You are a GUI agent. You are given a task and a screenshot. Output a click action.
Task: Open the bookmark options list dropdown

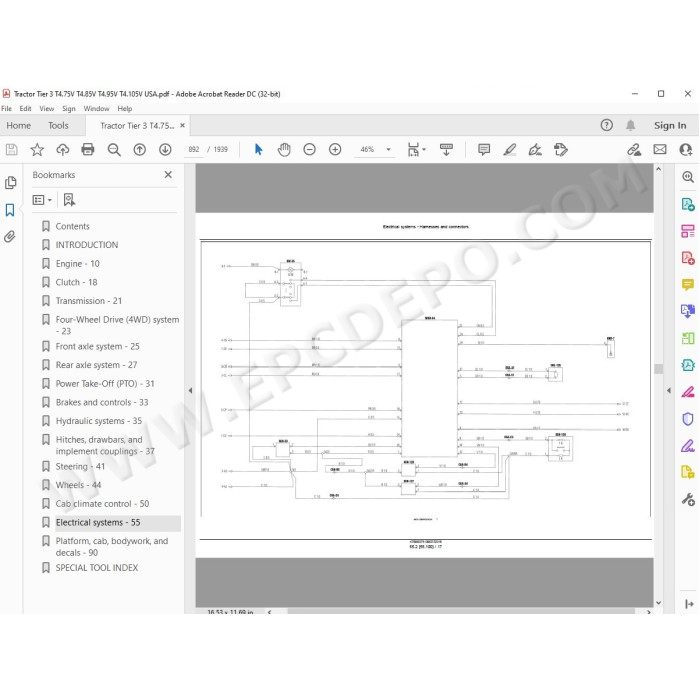coord(42,200)
